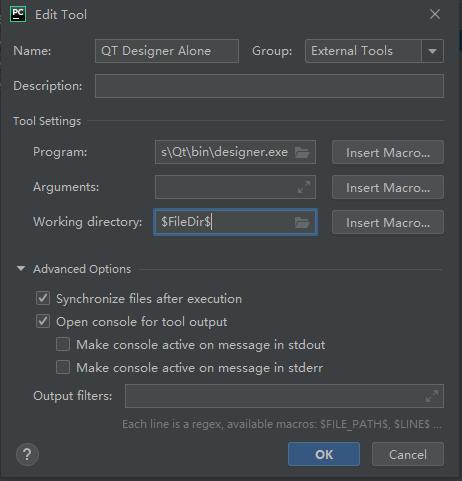
Task: Click Insert Macro for Arguments
Action: tap(388, 187)
